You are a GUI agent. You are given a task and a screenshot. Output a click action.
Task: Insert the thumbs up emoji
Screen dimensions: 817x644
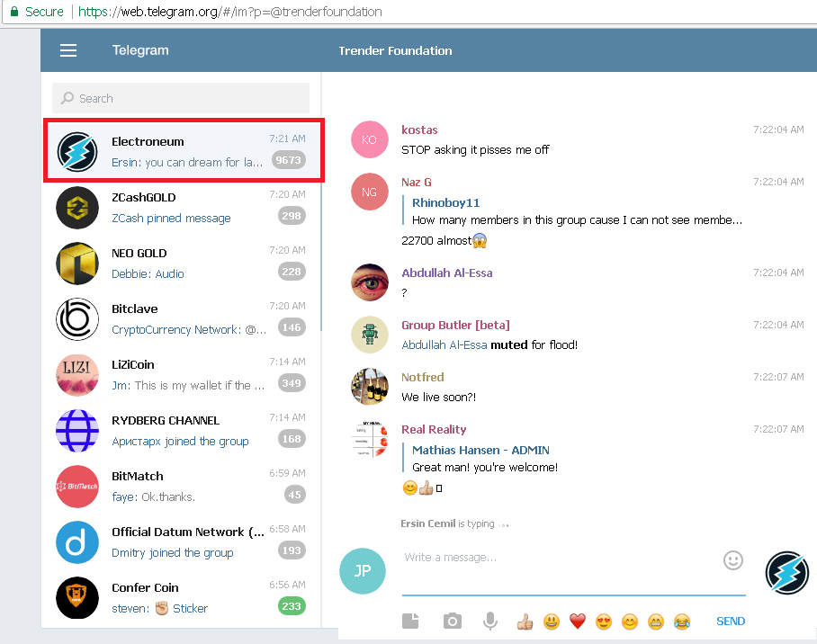pos(525,622)
